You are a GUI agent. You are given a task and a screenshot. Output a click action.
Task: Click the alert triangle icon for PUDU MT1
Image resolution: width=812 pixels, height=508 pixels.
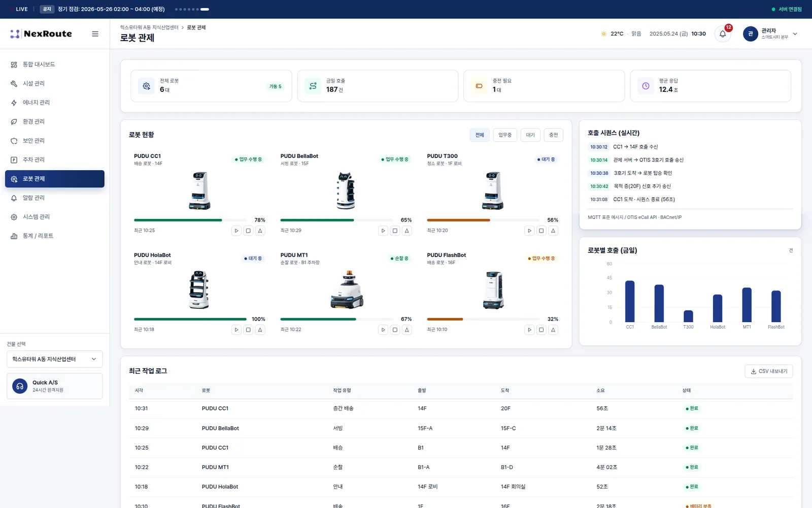(407, 330)
